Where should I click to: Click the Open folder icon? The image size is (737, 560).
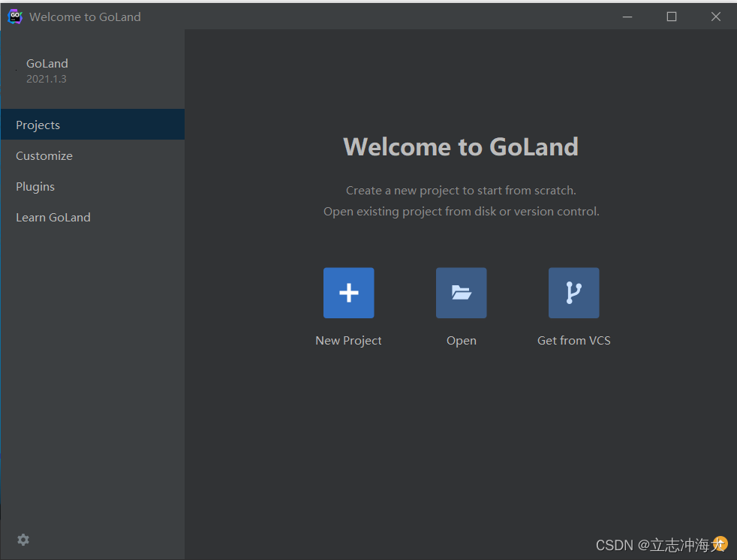(x=461, y=293)
